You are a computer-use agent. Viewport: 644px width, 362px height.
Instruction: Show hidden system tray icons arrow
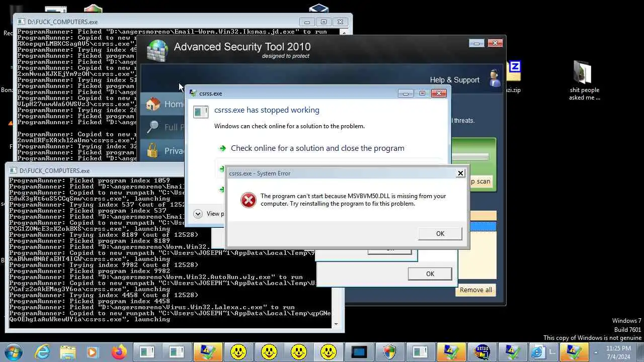[596, 352]
